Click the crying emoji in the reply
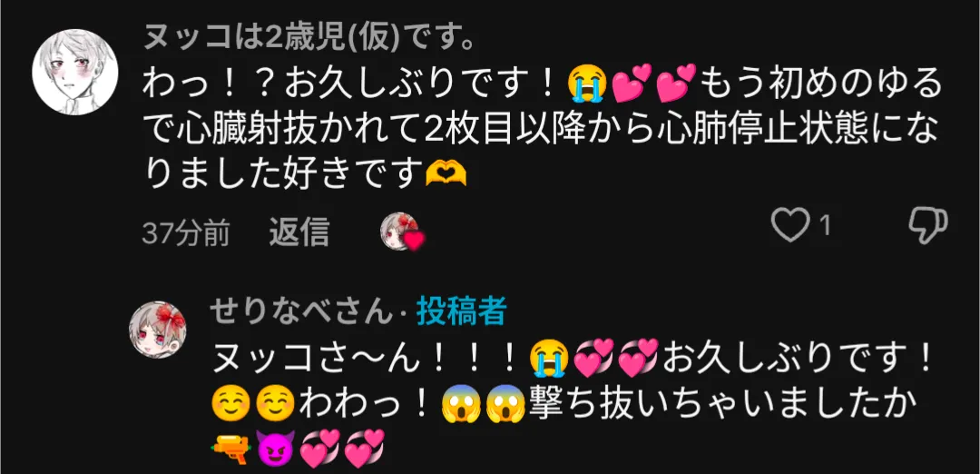 (548, 360)
